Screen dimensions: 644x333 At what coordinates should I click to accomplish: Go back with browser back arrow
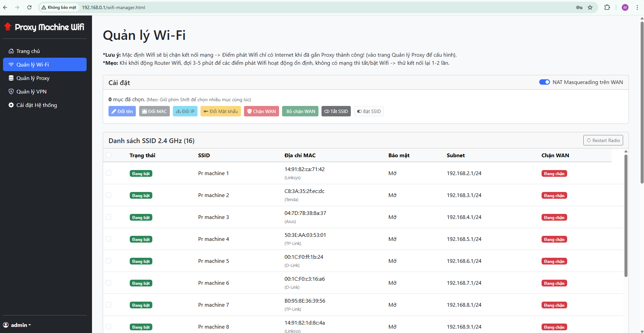click(x=5, y=7)
